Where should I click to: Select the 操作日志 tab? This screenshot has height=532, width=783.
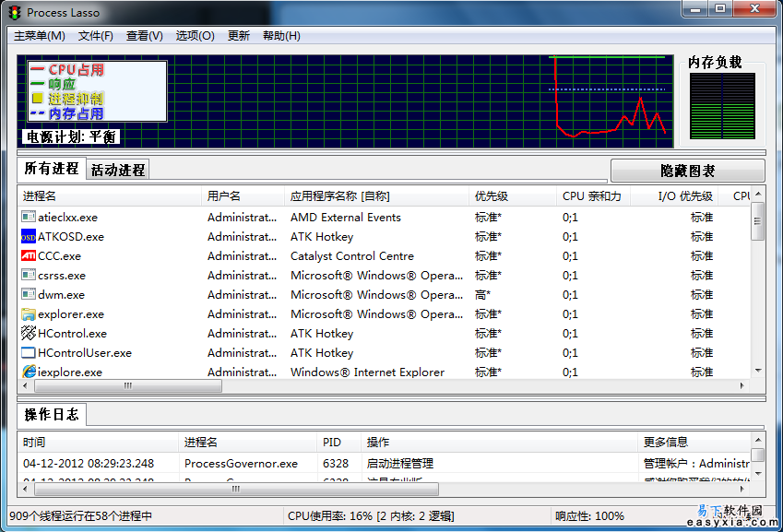tap(52, 415)
